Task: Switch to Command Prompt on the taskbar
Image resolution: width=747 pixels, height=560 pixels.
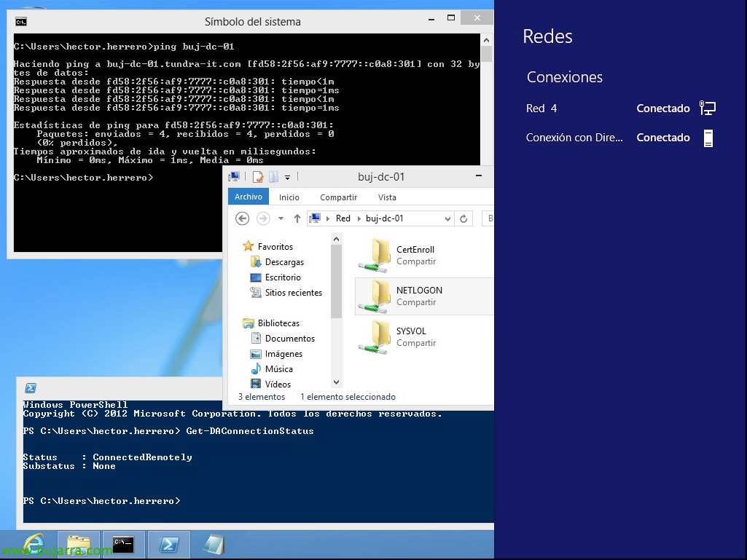Action: (x=123, y=545)
